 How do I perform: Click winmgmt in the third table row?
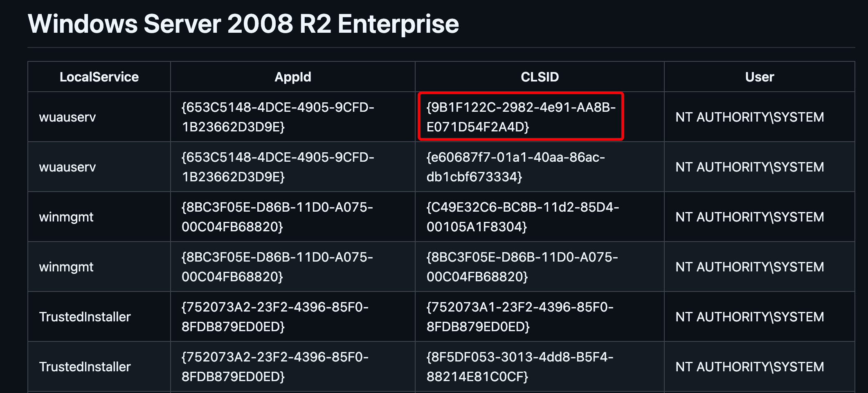tap(66, 217)
